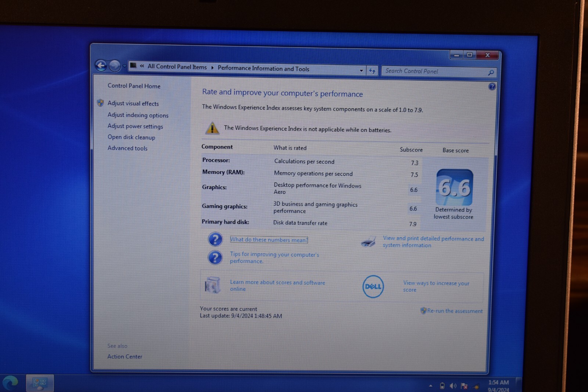
Task: Expand the arrow after All Control Panel Items
Action: 212,68
